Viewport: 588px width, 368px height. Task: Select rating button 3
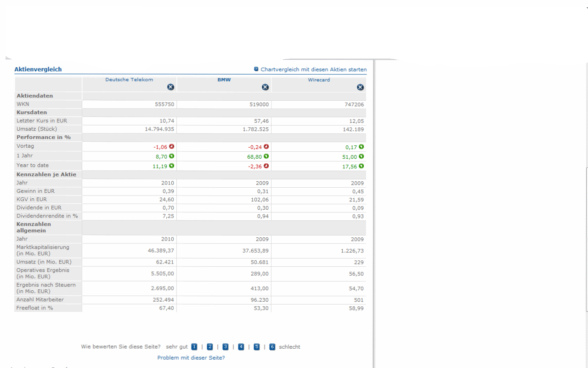pos(225,346)
